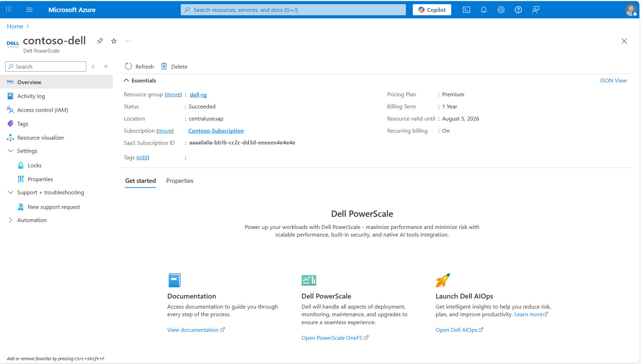
Task: Go to Home breadcrumb
Action: [15, 26]
